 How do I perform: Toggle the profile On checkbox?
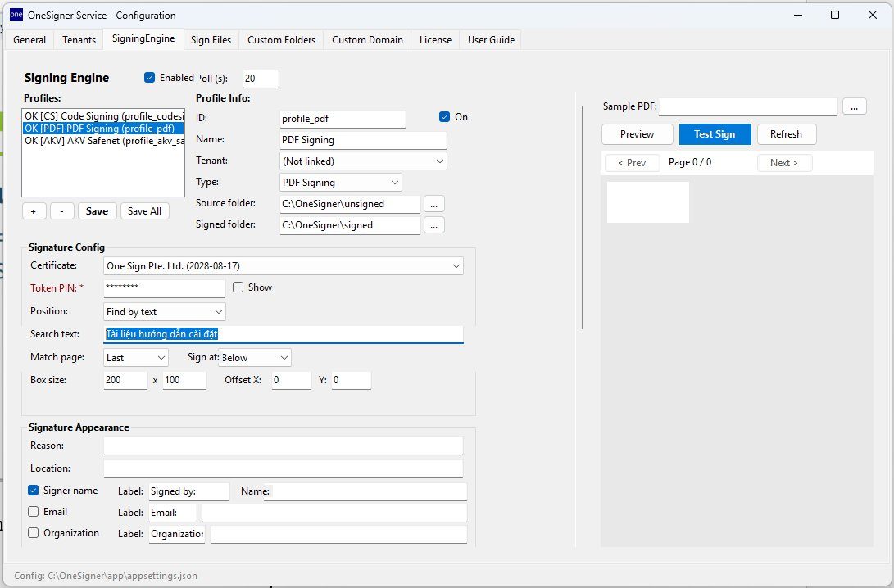click(x=445, y=117)
